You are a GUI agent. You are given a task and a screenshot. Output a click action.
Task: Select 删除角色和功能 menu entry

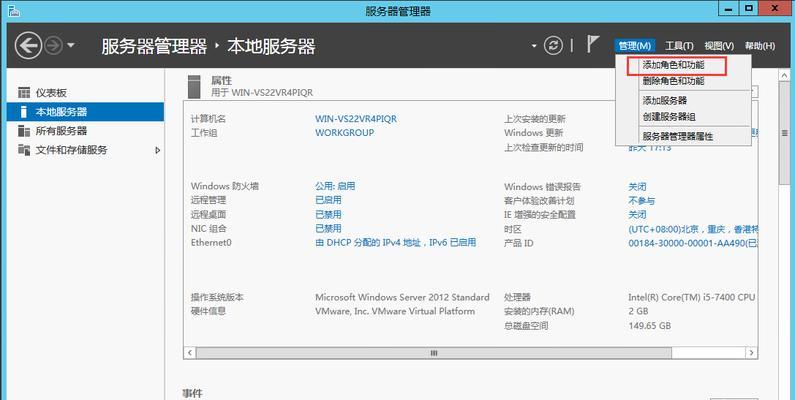coord(673,81)
